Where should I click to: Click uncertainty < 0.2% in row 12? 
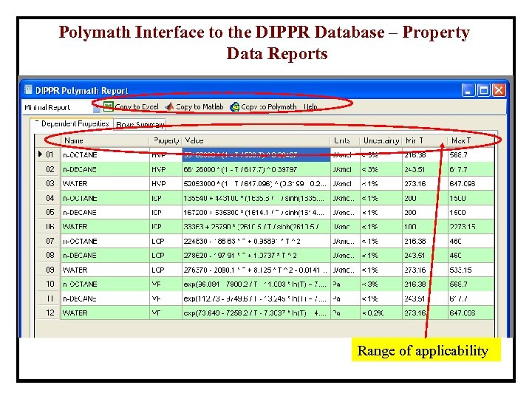tap(381, 313)
